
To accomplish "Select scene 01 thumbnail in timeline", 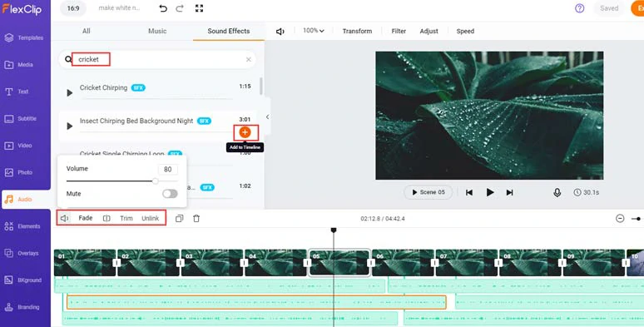I will click(85, 262).
